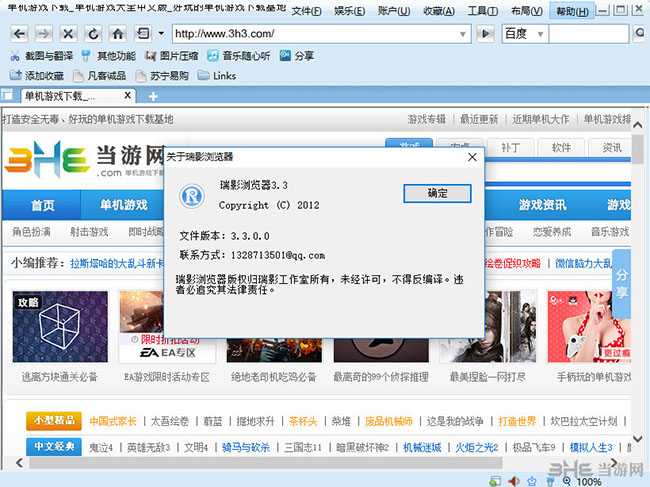Screen dimensions: 650x487
Task: Open 苏宁易购 bookmark
Action: click(x=162, y=76)
